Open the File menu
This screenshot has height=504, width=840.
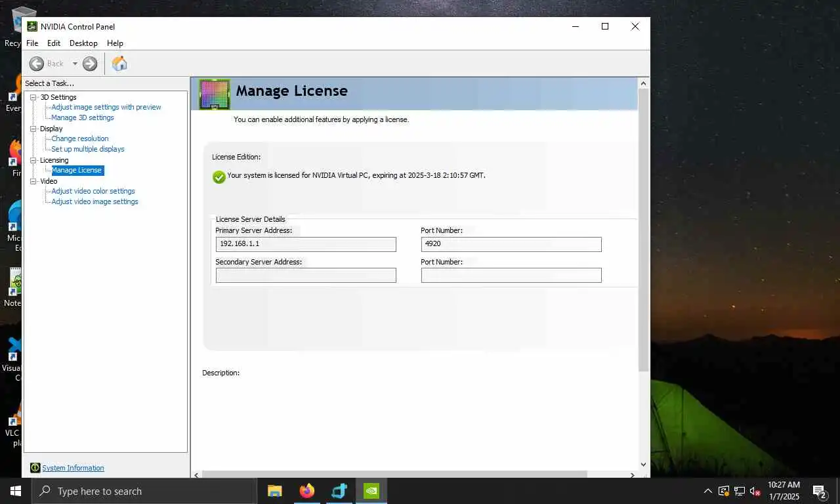[32, 43]
